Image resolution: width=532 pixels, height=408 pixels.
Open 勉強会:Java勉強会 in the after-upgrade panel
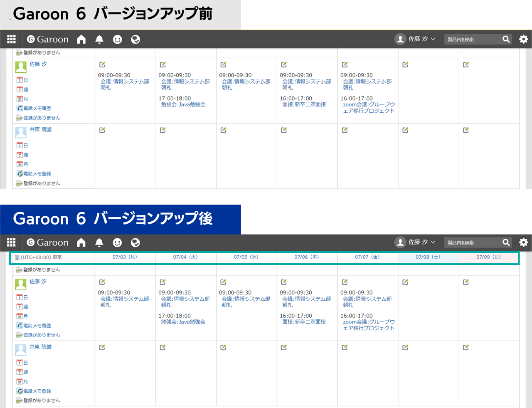[x=183, y=322]
